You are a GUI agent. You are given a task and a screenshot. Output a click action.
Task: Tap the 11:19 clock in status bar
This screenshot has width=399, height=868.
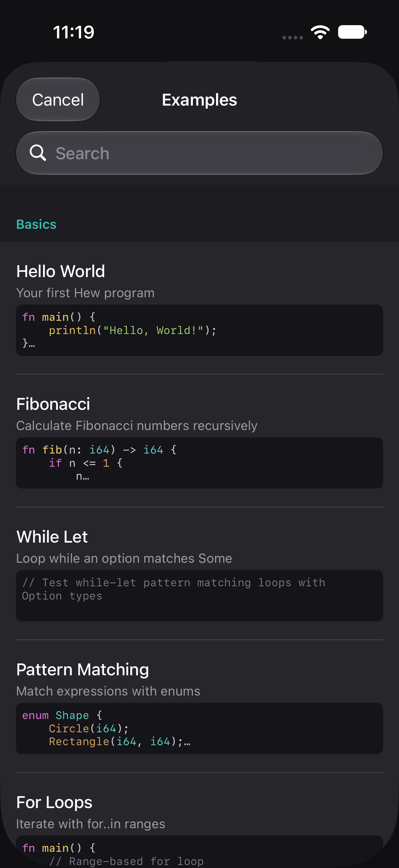[74, 32]
